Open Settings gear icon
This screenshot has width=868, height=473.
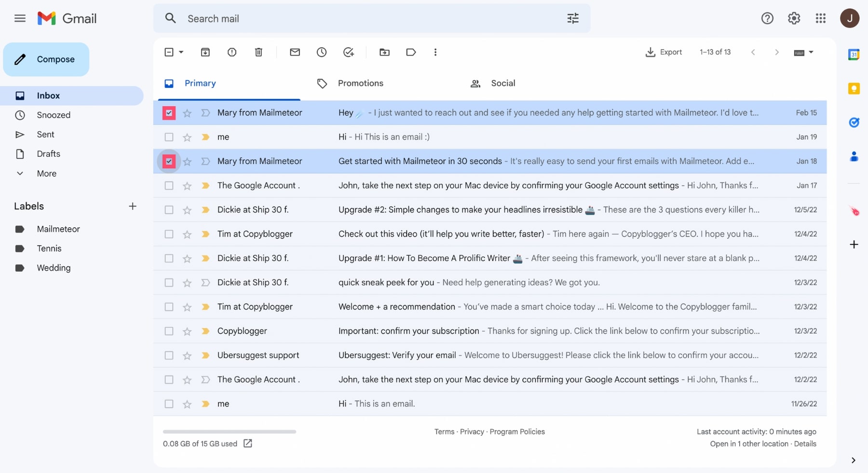(794, 18)
